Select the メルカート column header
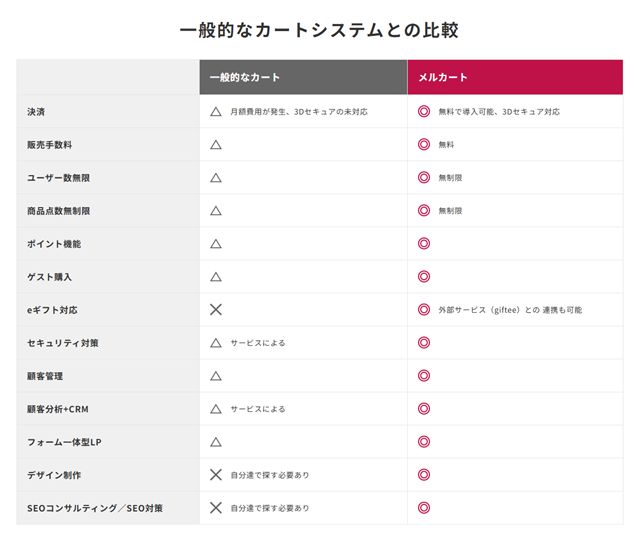 [x=443, y=77]
